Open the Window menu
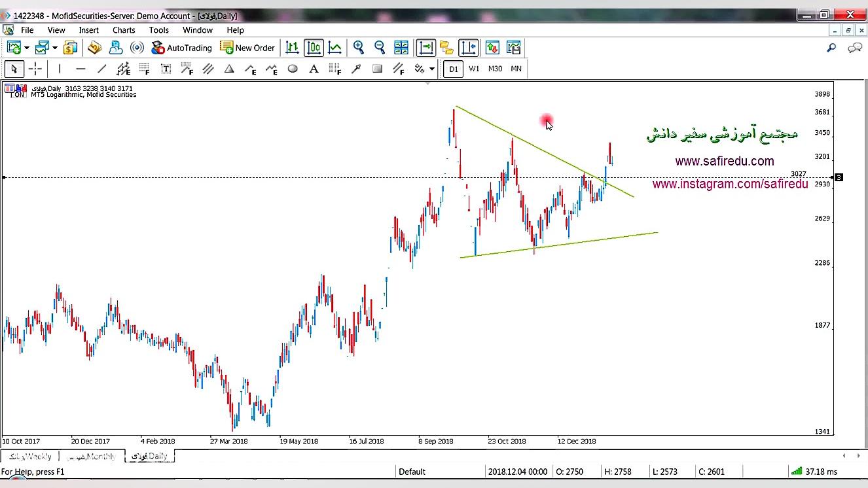The height and width of the screenshot is (488, 868). [198, 30]
